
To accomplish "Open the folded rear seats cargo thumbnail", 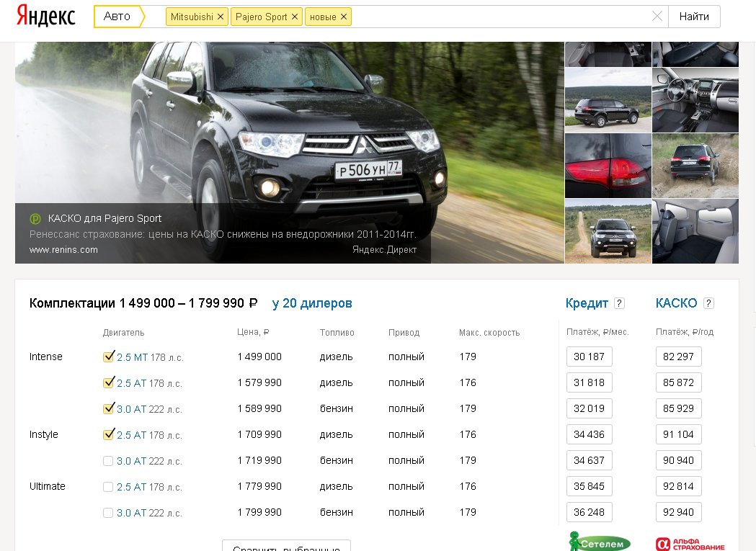I will 695,231.
